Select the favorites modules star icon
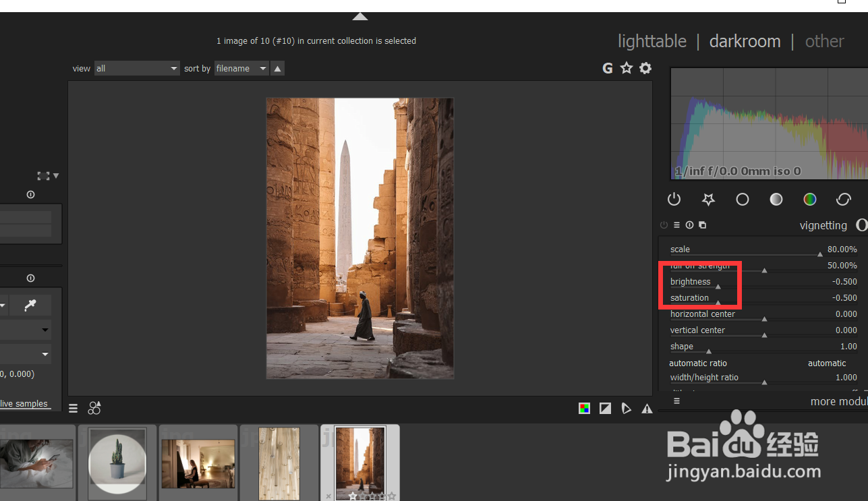868x501 pixels. (x=708, y=199)
